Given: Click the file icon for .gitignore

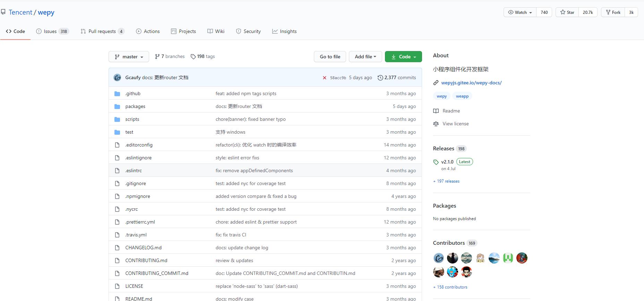Looking at the screenshot, I should [117, 183].
